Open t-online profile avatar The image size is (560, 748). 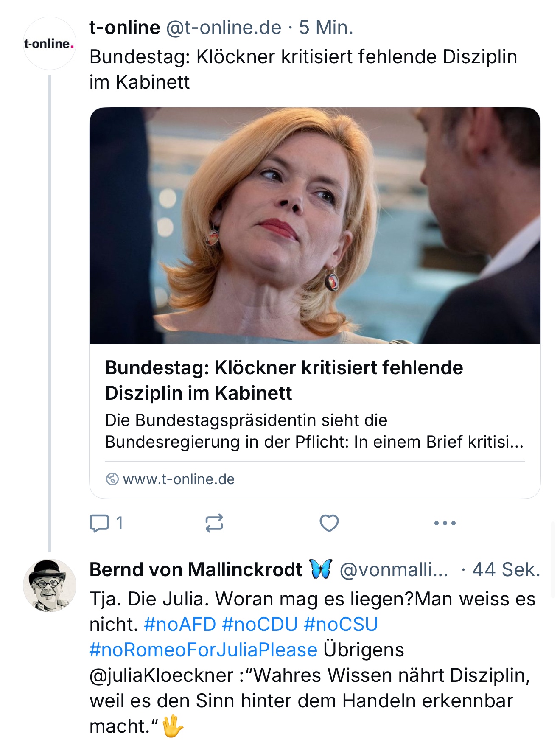click(50, 43)
